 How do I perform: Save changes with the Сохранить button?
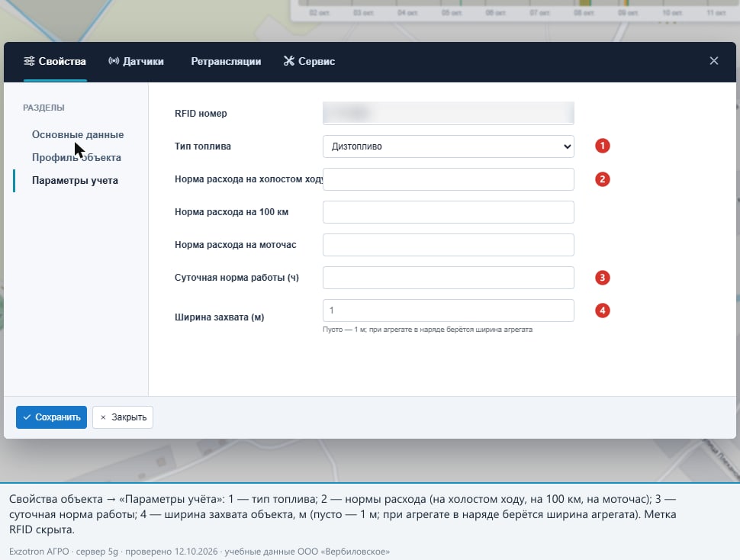[51, 417]
